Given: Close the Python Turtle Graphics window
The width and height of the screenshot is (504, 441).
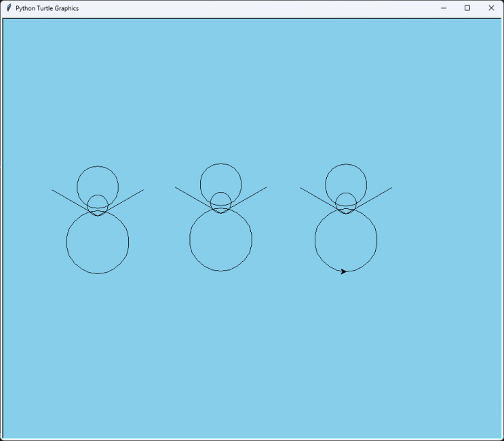Looking at the screenshot, I should 491,8.
